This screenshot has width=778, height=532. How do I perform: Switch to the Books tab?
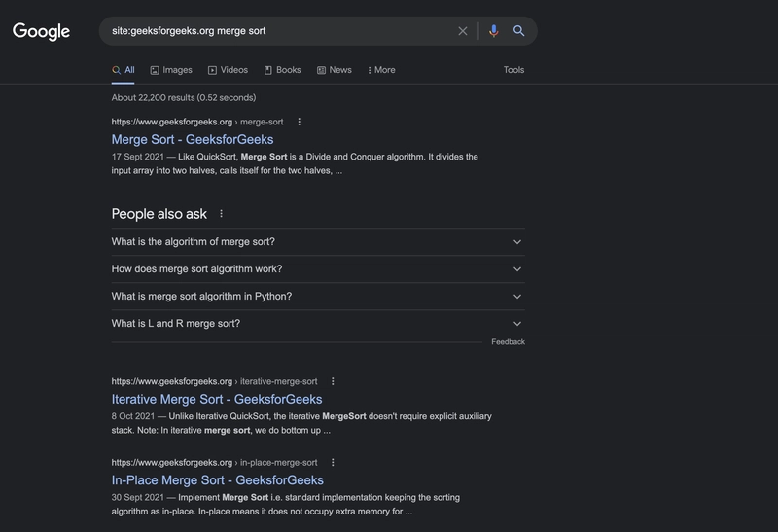click(x=282, y=70)
